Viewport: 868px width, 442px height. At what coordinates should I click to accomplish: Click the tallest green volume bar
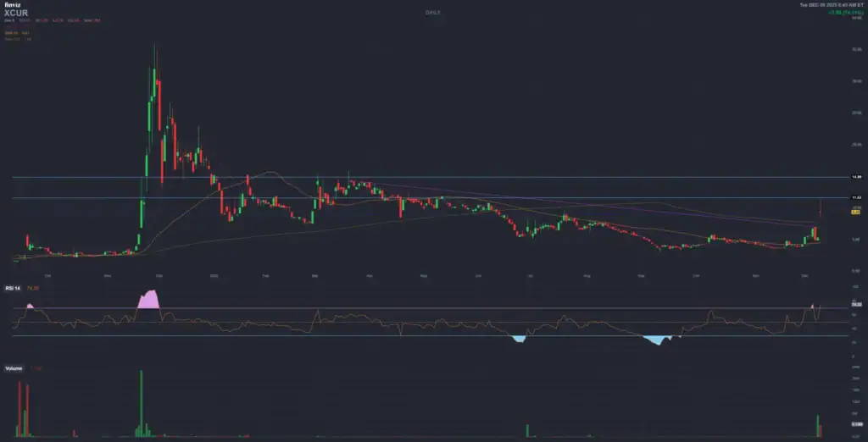142,404
